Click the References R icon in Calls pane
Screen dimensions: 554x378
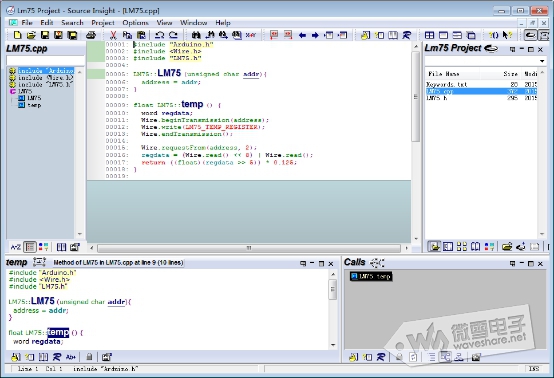(381, 357)
